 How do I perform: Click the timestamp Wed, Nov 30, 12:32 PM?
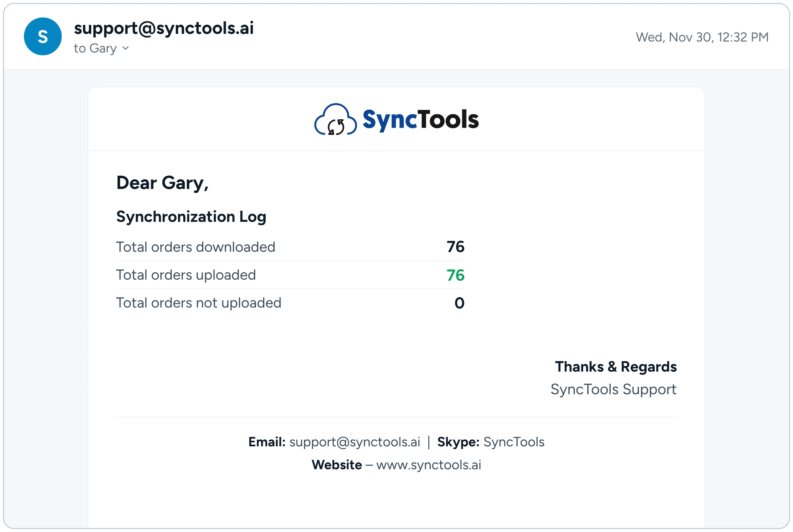(702, 37)
